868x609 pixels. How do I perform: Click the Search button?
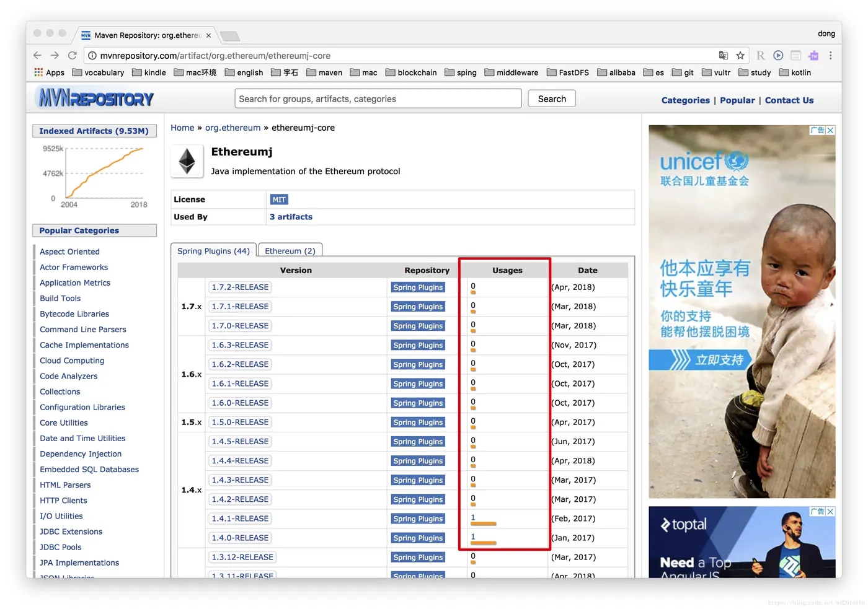click(x=552, y=99)
